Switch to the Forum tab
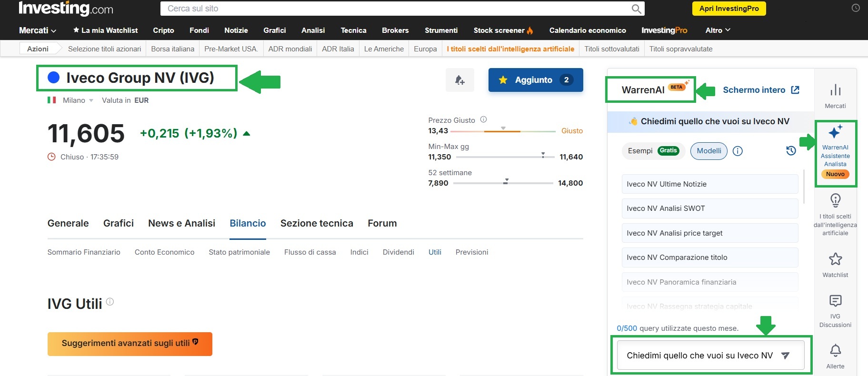Image resolution: width=868 pixels, height=376 pixels. 382,223
